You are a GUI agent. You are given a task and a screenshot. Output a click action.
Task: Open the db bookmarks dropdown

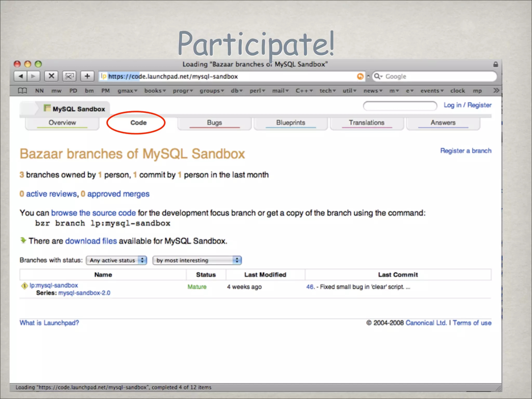237,91
